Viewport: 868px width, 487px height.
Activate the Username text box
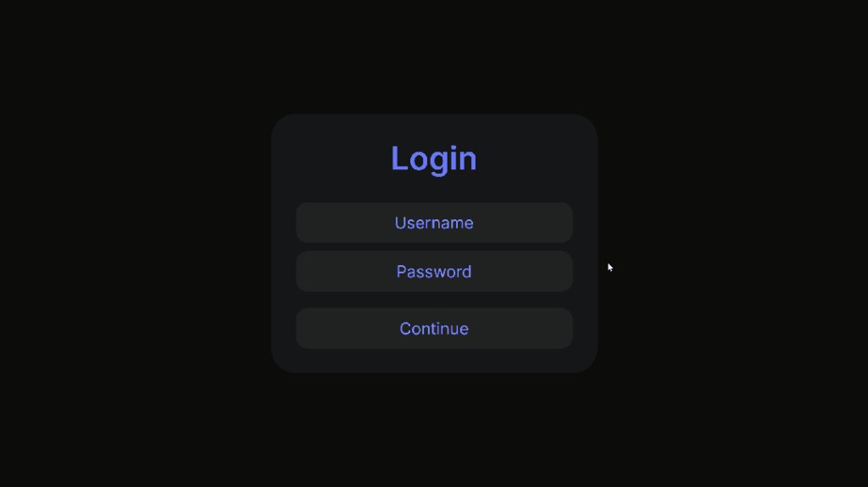coord(434,223)
